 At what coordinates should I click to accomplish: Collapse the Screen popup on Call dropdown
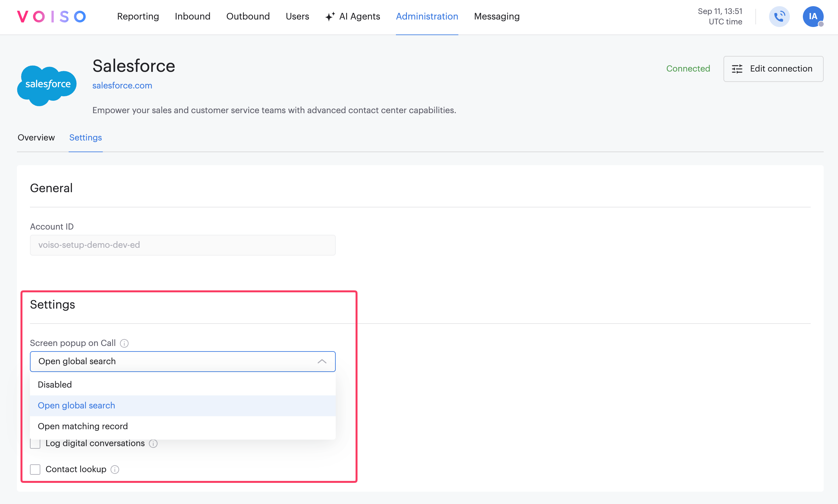point(183,361)
